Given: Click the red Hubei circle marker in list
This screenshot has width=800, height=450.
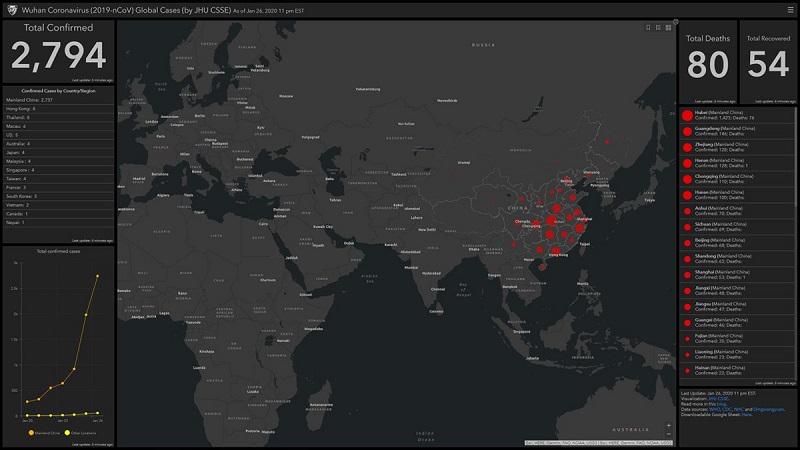Looking at the screenshot, I should click(x=687, y=115).
